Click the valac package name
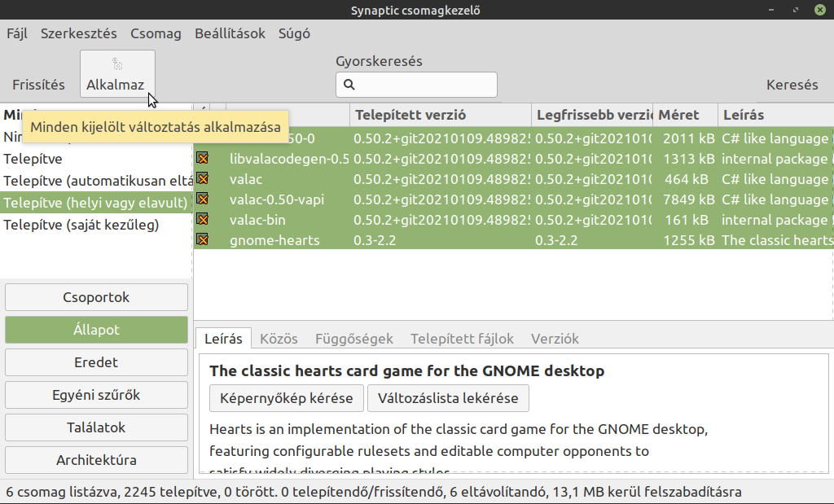This screenshot has width=834, height=504. [x=246, y=179]
